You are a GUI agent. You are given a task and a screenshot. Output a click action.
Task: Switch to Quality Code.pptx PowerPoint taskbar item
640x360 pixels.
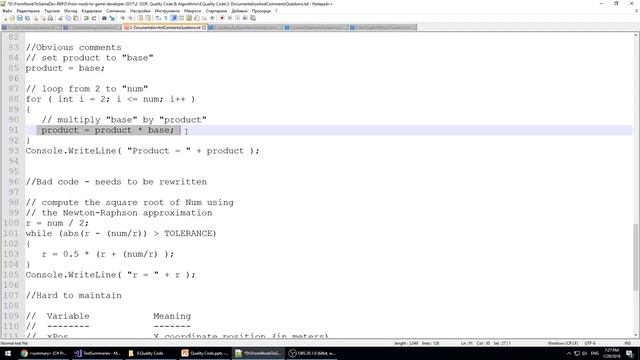point(205,353)
